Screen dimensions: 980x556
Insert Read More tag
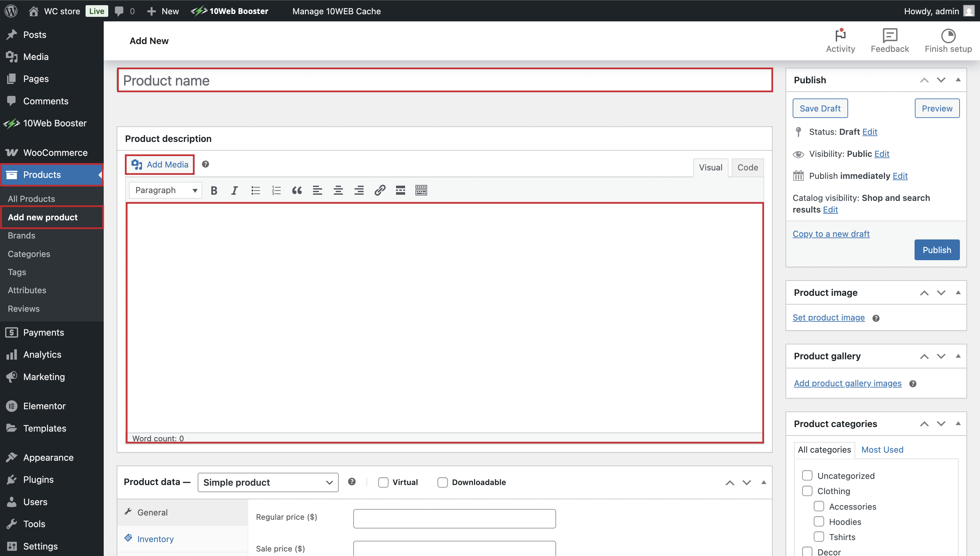400,190
